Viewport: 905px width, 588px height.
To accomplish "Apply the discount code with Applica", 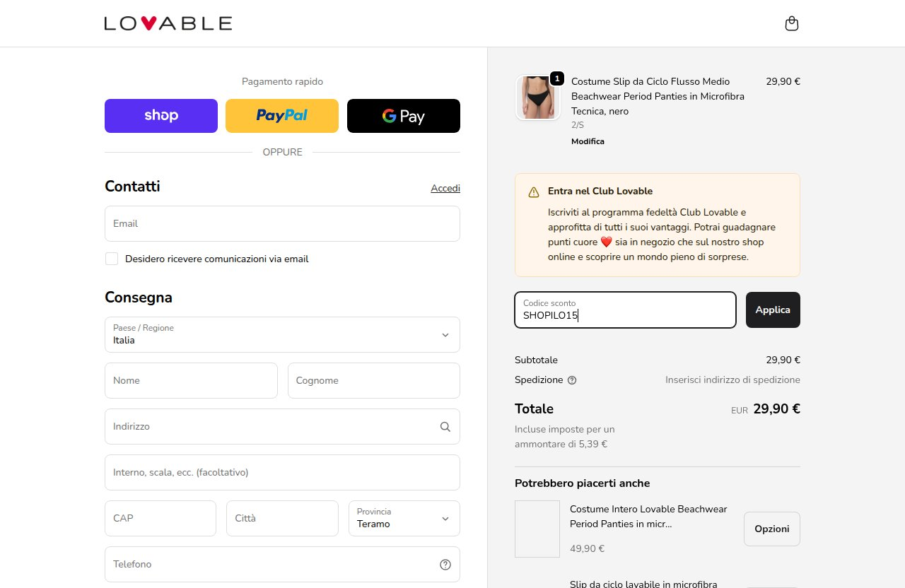I will pyautogui.click(x=773, y=310).
